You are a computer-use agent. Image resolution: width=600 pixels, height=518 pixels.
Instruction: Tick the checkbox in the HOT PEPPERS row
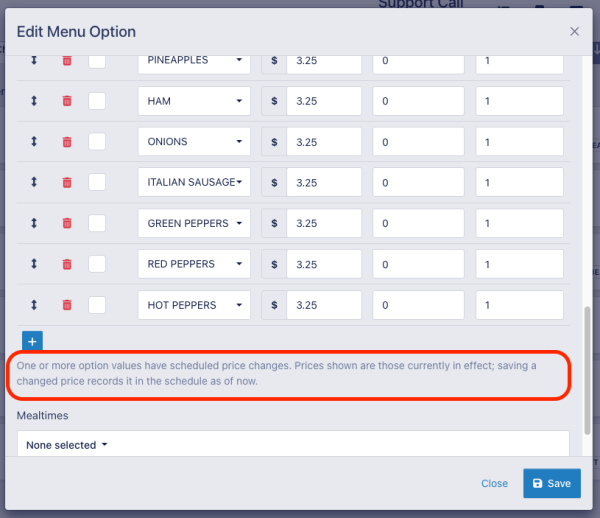[97, 305]
